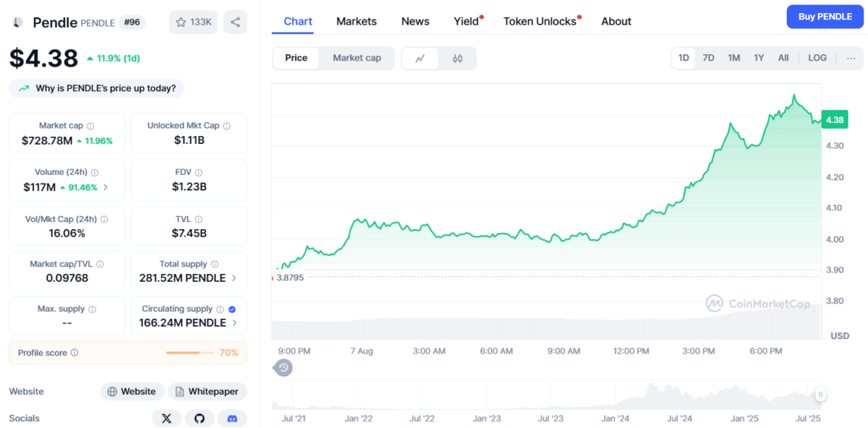Click info icon beside Vol/Mkt Cap (24h)
The image size is (868, 428).
104,219
